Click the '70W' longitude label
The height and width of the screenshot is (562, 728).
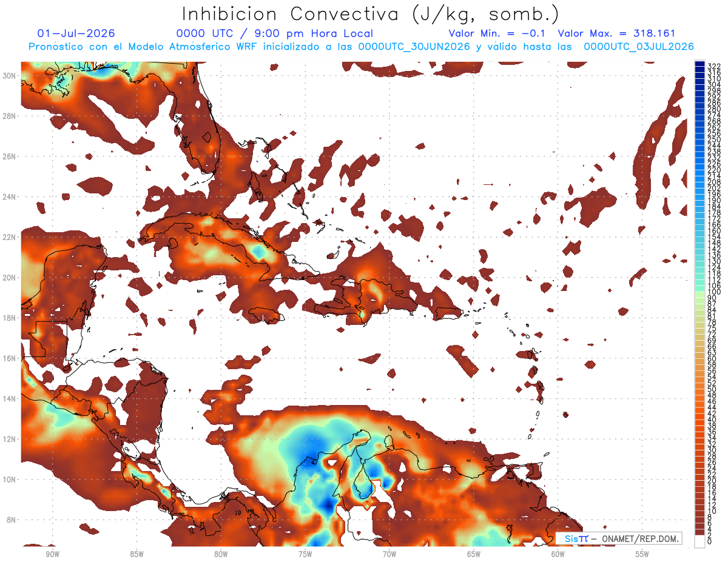point(389,554)
